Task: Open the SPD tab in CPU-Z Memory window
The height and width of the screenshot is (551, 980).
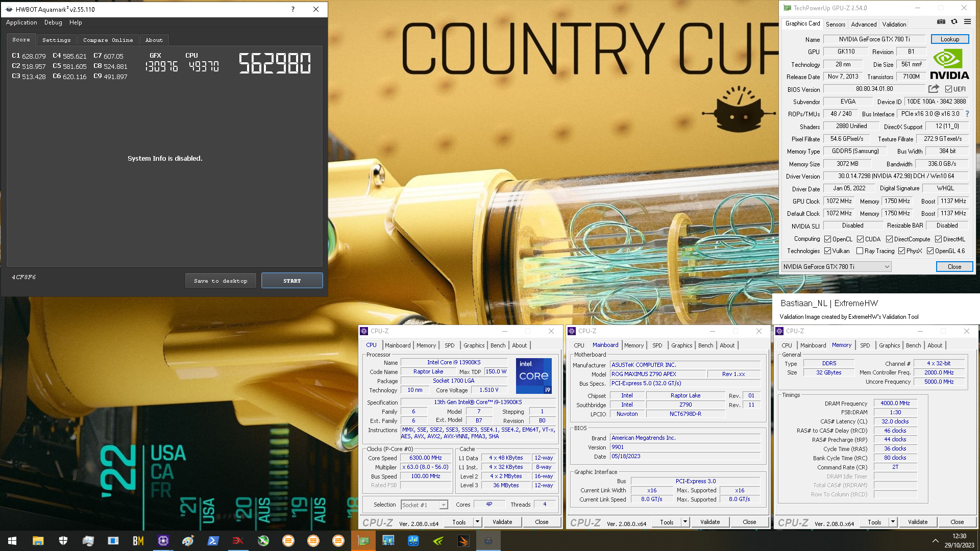Action: (x=865, y=345)
